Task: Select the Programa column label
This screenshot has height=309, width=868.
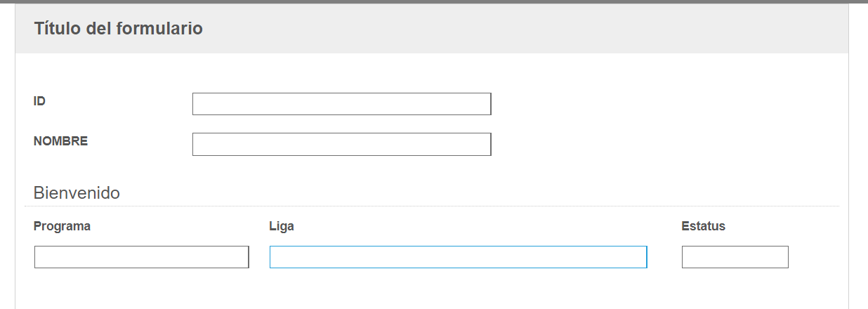Action: [x=62, y=227]
